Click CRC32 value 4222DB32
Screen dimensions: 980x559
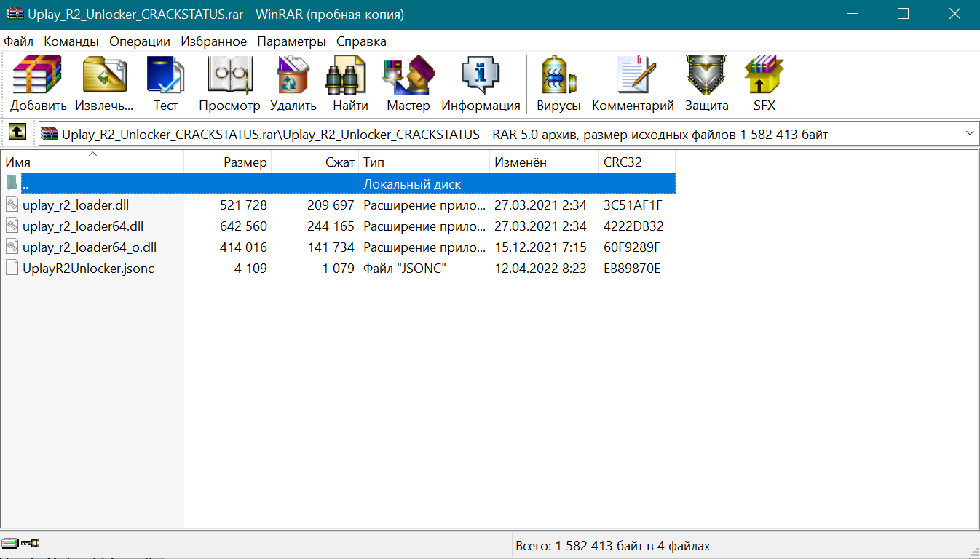click(x=634, y=226)
